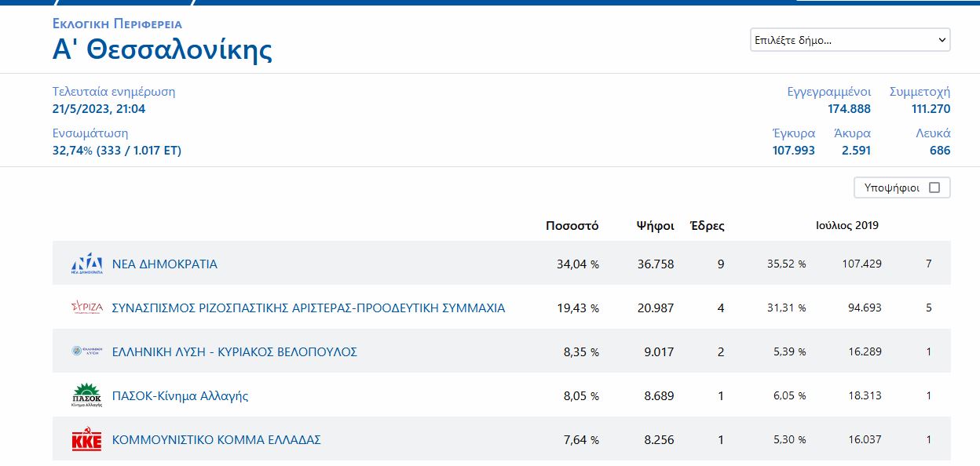Click the Έδρες column header
Viewport: 980px width, 466px height.
tap(707, 226)
